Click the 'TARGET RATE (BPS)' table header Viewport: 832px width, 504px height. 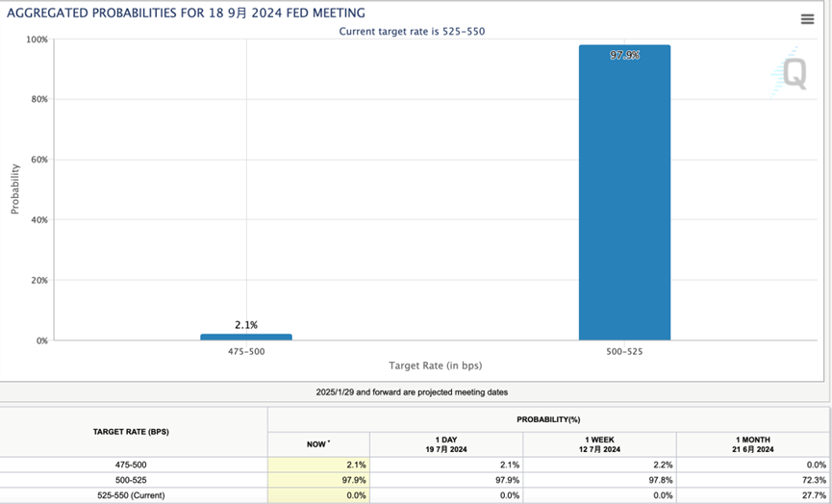pos(133,432)
